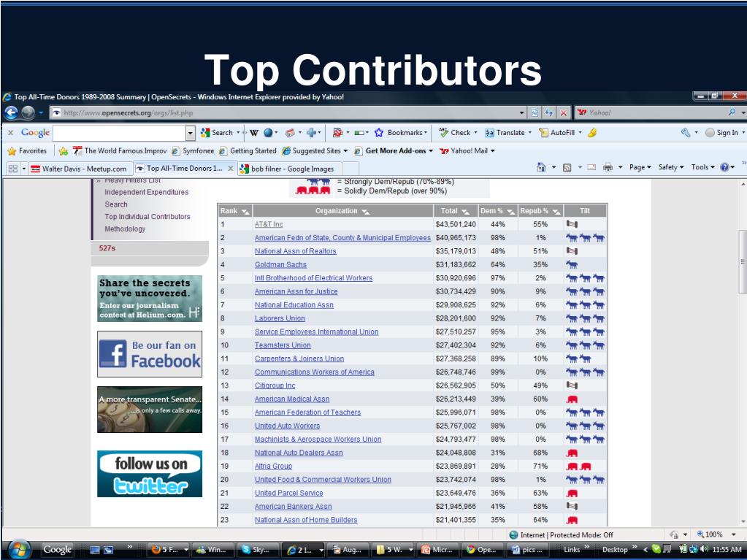This screenshot has height=560, width=747.
Task: Print page with printer icon
Action: coord(608,167)
